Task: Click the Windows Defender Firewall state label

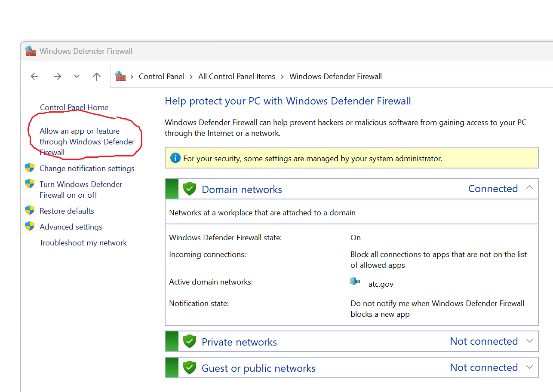Action: click(x=225, y=238)
